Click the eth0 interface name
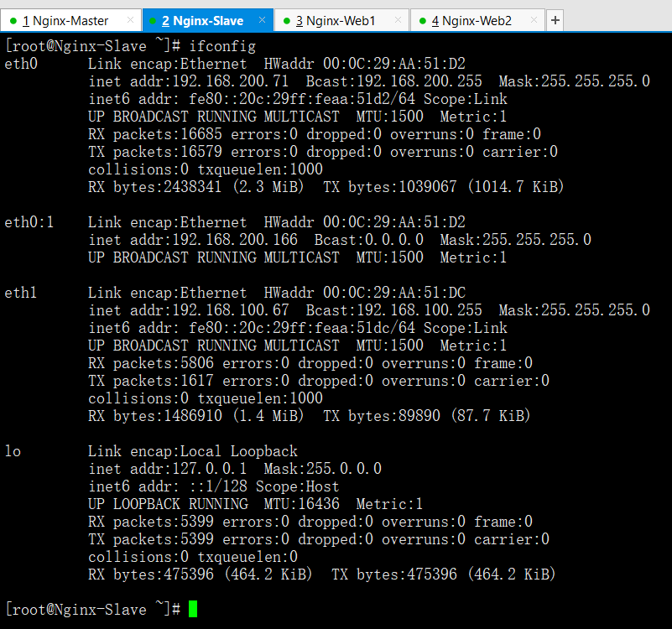 pos(21,64)
